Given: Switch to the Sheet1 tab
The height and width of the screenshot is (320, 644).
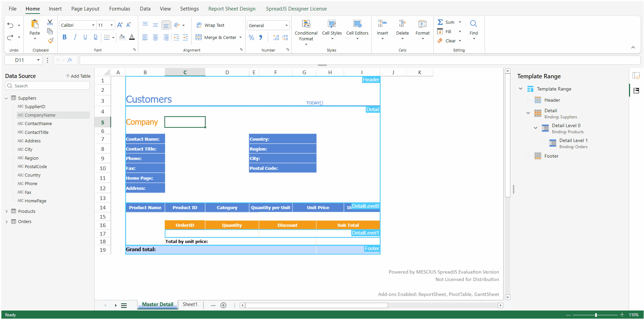Looking at the screenshot, I should (190, 304).
